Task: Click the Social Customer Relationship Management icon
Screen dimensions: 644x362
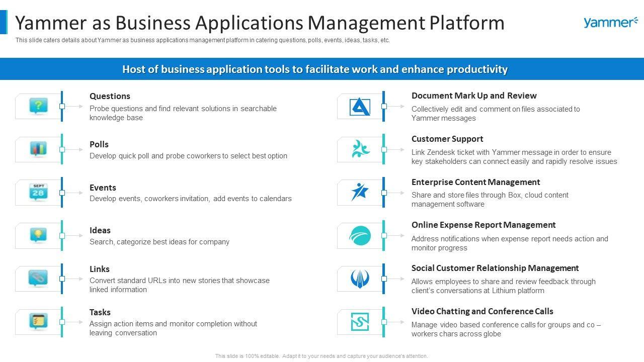Action: point(360,279)
